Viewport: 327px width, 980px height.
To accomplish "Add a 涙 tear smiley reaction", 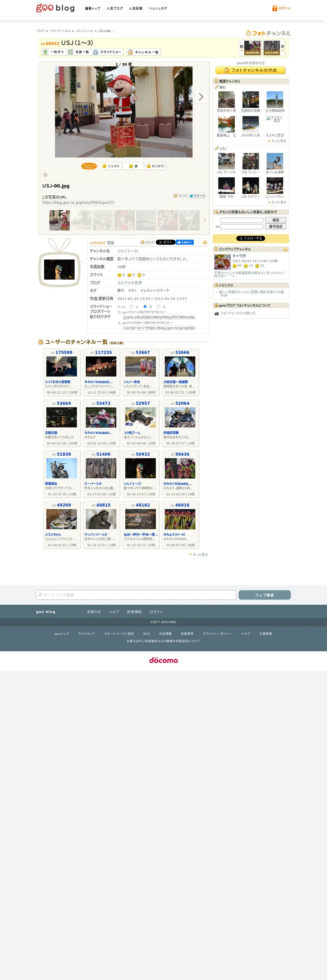I will click(133, 166).
